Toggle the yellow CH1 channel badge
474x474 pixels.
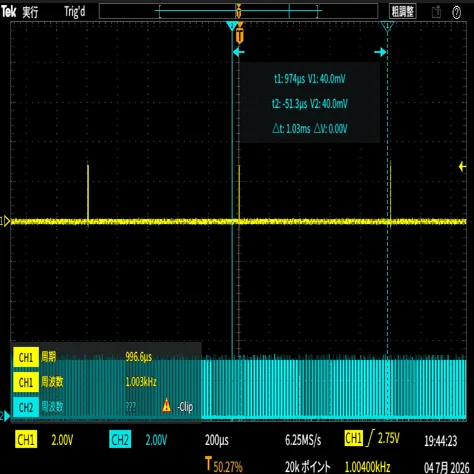[26, 440]
